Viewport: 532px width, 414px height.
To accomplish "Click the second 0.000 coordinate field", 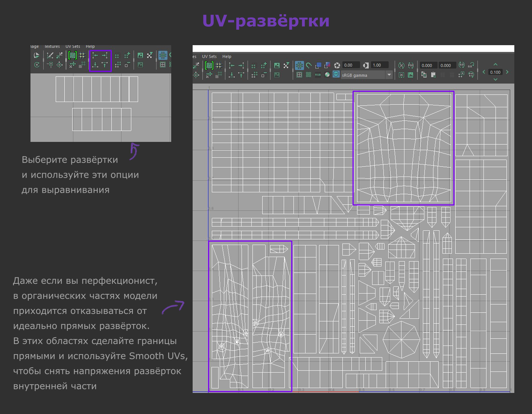I will click(447, 65).
